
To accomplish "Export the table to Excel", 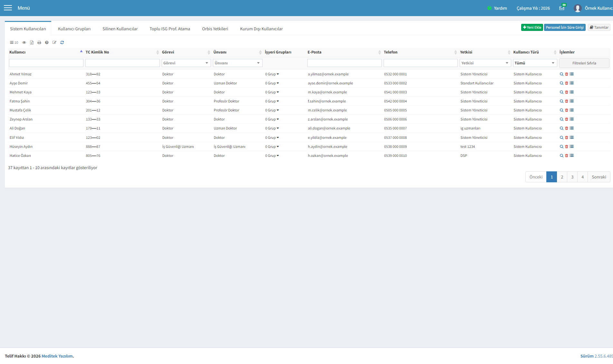I will [32, 43].
